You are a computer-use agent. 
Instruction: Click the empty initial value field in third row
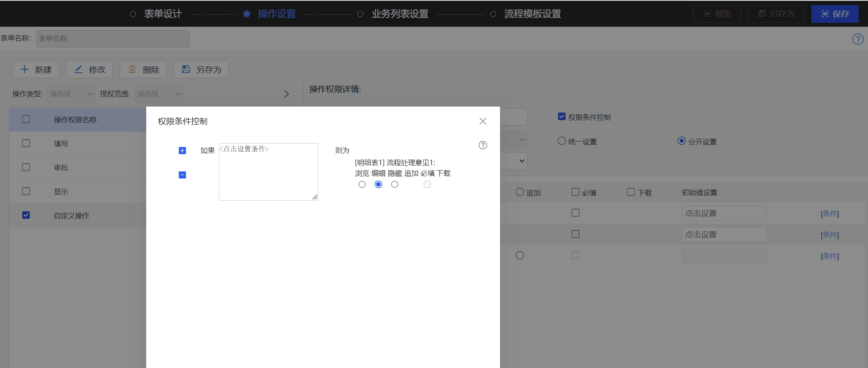click(x=724, y=256)
